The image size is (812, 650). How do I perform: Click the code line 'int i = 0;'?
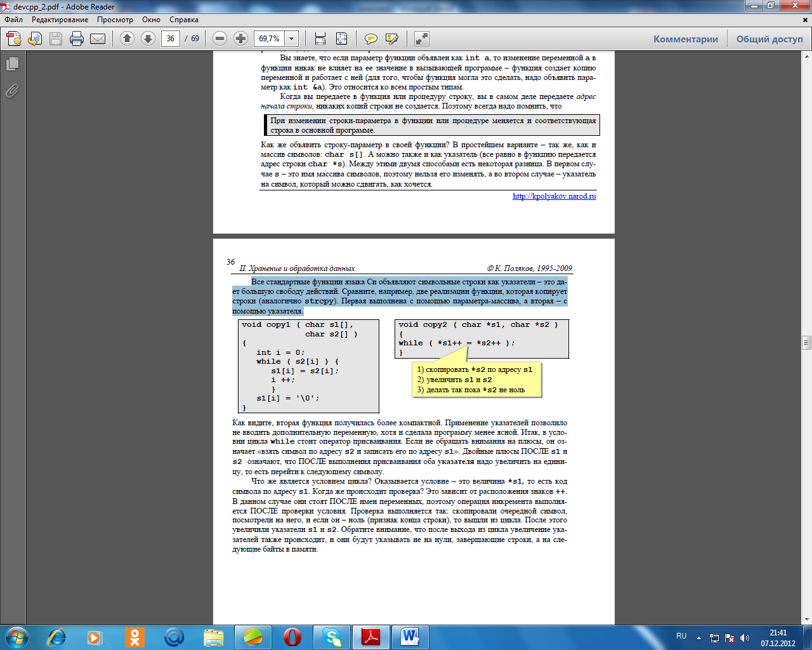(280, 352)
